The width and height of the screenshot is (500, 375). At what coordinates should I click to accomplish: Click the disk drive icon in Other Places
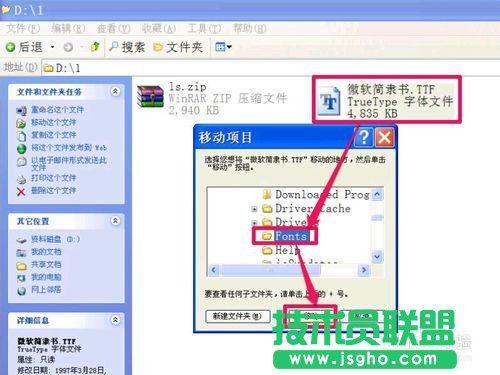22,240
